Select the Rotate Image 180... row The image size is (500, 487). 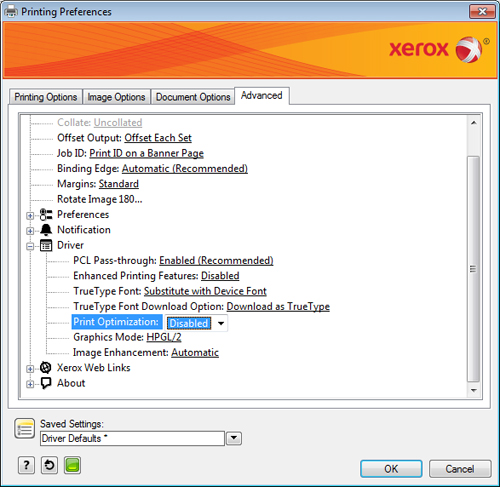tap(100, 199)
